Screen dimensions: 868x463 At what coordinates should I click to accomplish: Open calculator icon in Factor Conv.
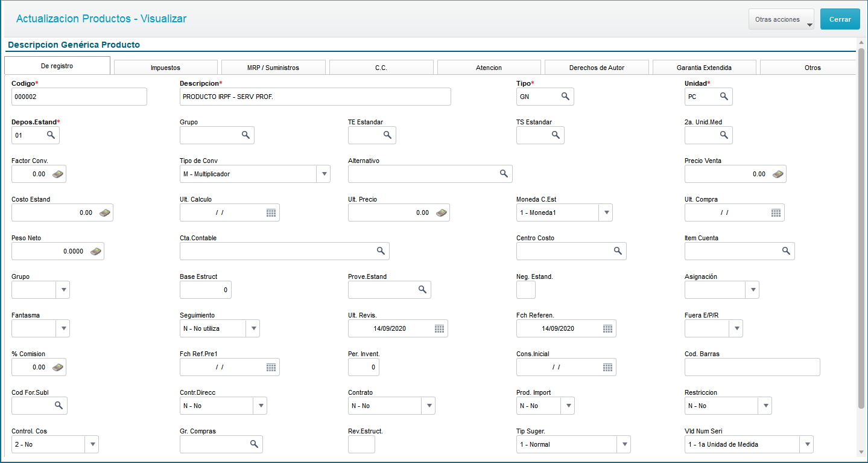click(x=57, y=174)
